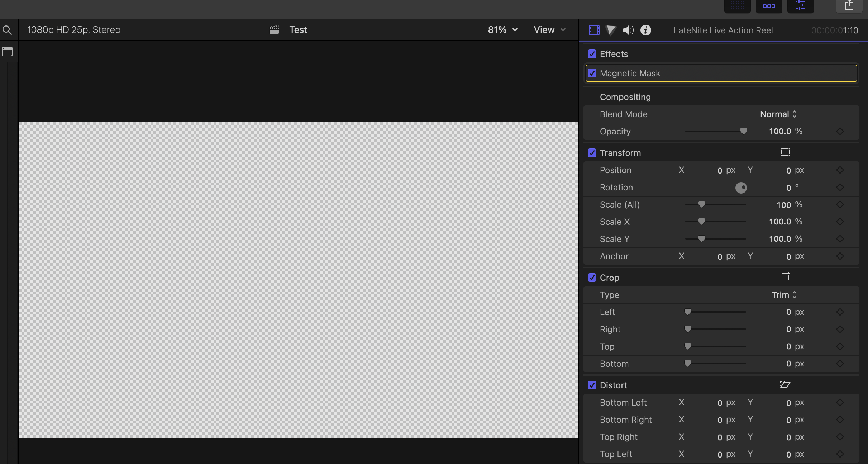Open the 81% viewer zoom menu
Screen dimensions: 868x464
[x=502, y=30]
